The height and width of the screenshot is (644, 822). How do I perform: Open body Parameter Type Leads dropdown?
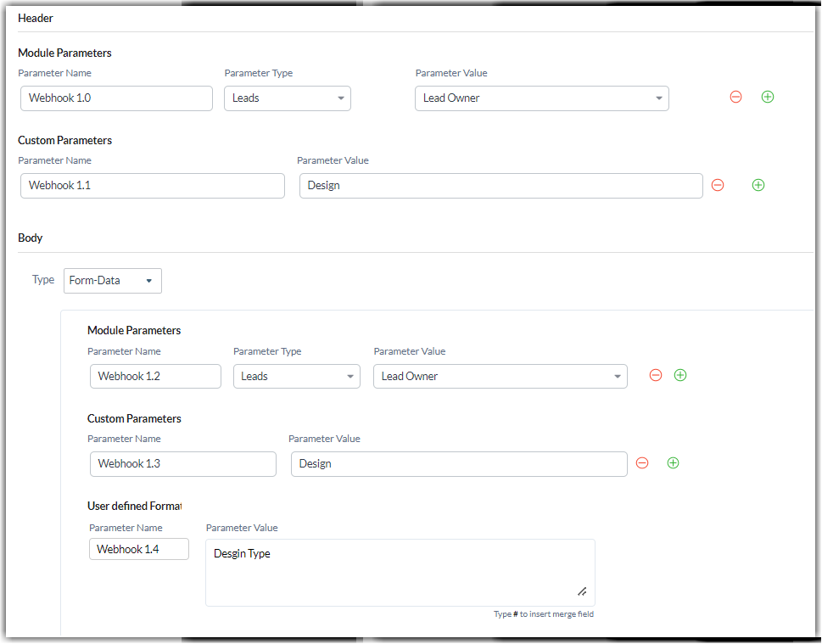(296, 377)
